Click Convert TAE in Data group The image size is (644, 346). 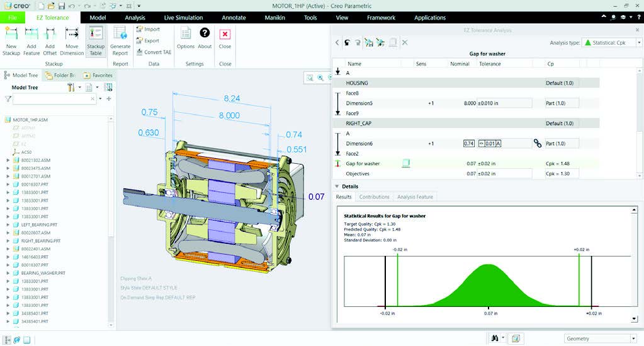(154, 52)
